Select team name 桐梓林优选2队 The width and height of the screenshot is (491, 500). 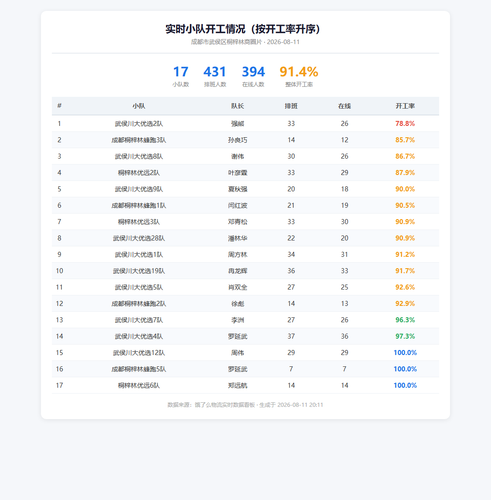(139, 173)
